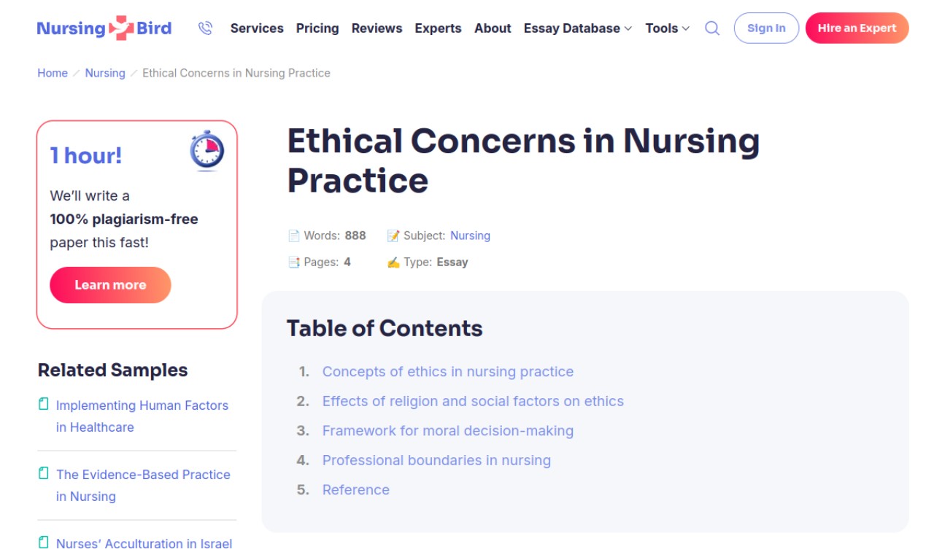Screen dimensions: 934x560
Task: Go to the Pricing page
Action: pos(317,28)
